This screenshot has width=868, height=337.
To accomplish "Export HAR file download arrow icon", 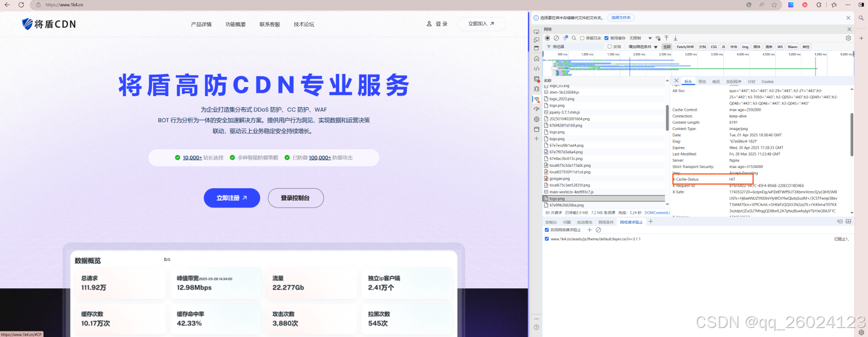I will [675, 38].
